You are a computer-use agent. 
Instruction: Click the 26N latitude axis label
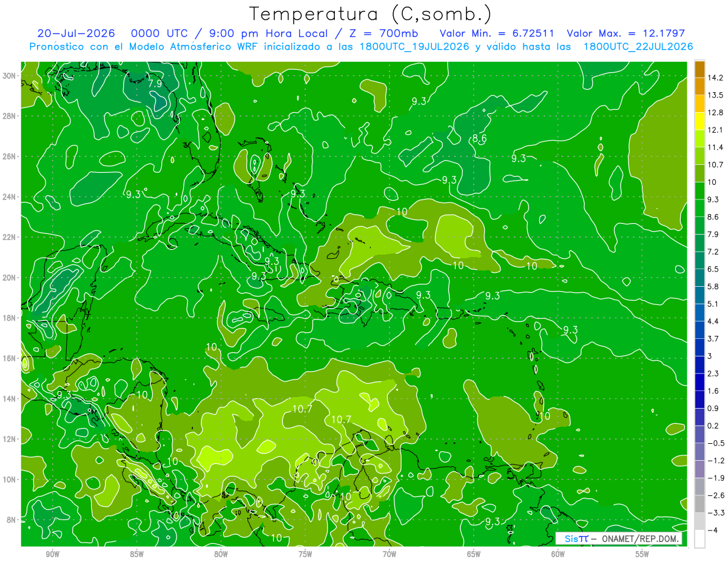coord(10,156)
